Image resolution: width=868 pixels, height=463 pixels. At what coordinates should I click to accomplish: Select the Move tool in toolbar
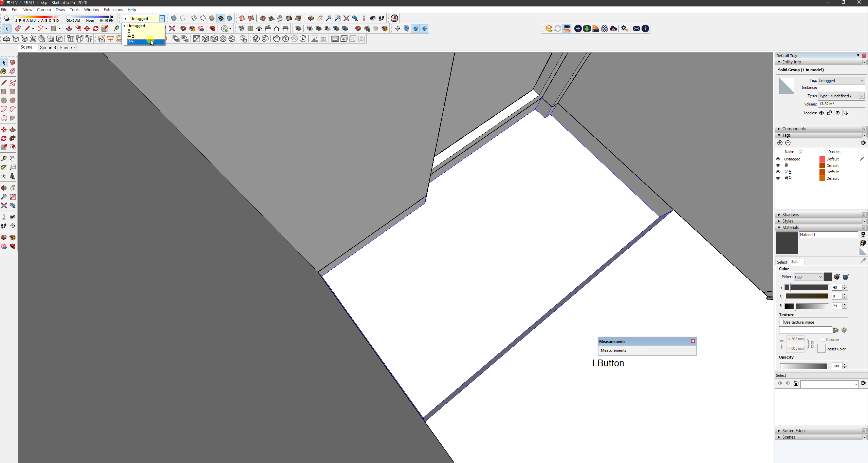pos(87,28)
